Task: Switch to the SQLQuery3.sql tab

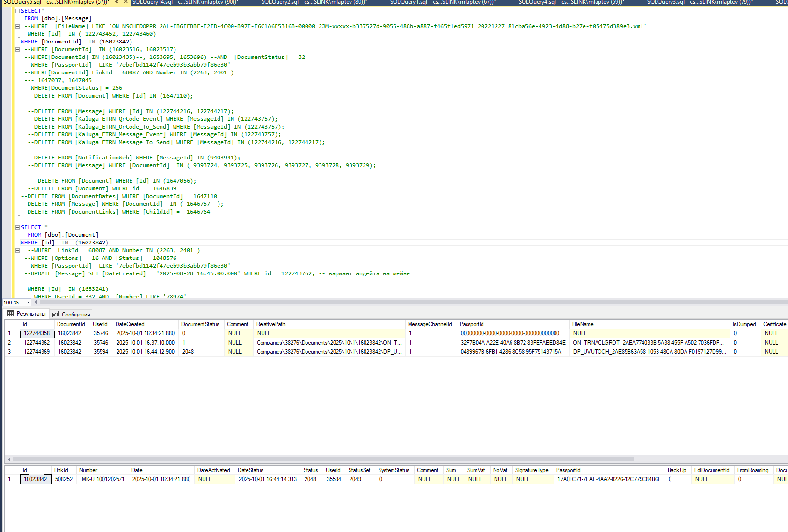Action: tap(700, 2)
